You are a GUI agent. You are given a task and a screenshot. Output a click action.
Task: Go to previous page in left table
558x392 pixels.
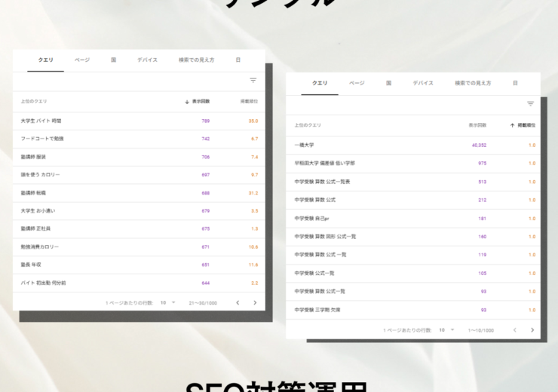(238, 302)
